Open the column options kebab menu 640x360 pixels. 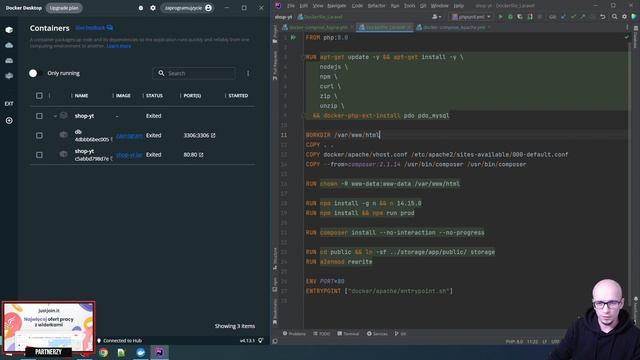coord(248,73)
